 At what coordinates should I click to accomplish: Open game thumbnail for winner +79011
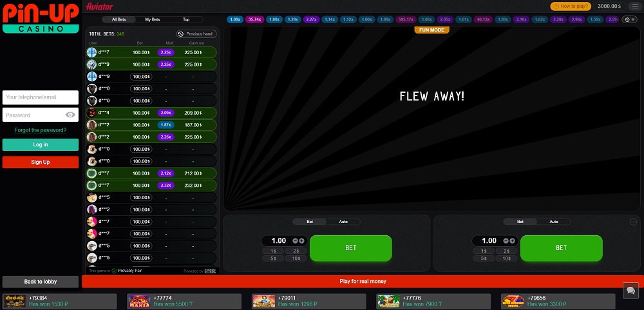click(x=264, y=302)
